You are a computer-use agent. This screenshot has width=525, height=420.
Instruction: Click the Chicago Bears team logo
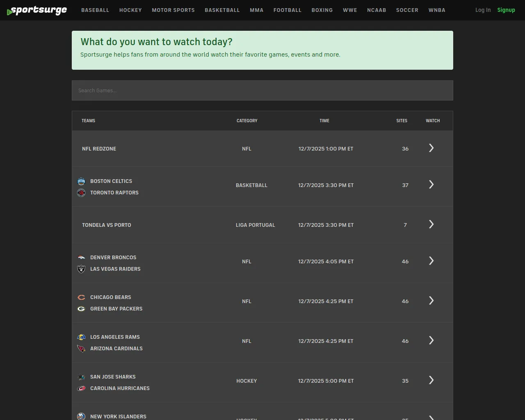(x=81, y=297)
